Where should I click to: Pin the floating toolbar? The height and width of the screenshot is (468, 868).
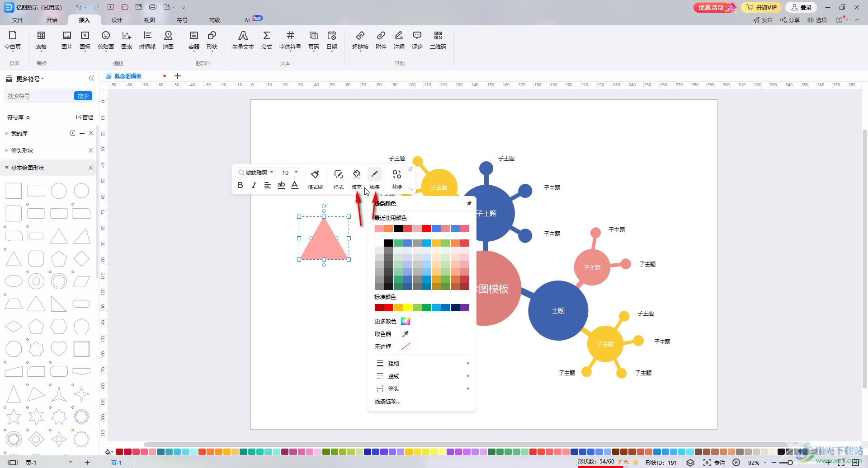(410, 169)
